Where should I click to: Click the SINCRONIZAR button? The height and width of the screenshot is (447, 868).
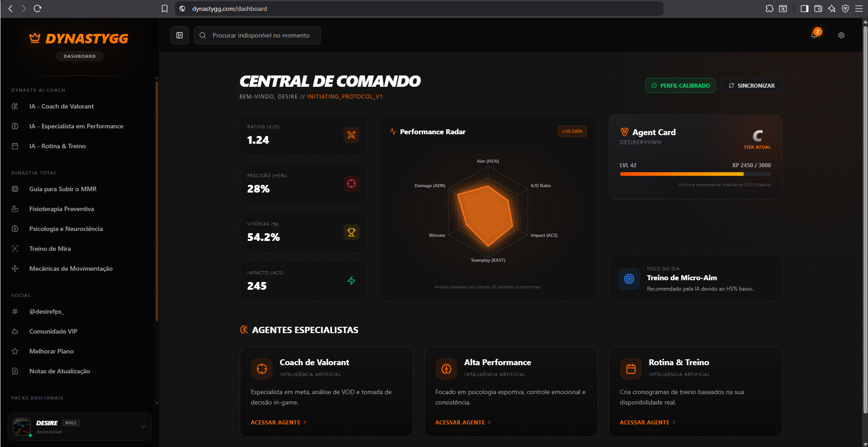pos(751,85)
